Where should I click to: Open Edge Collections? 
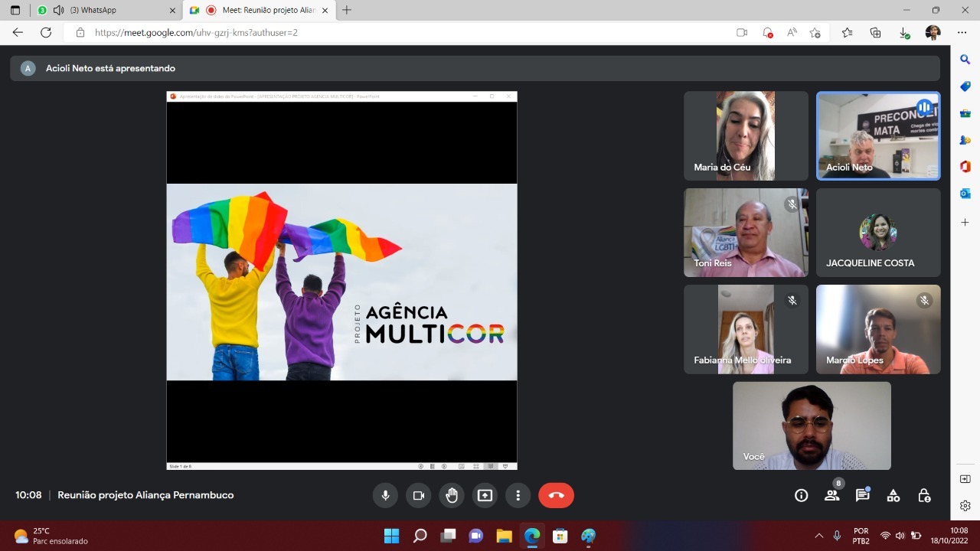pyautogui.click(x=876, y=32)
